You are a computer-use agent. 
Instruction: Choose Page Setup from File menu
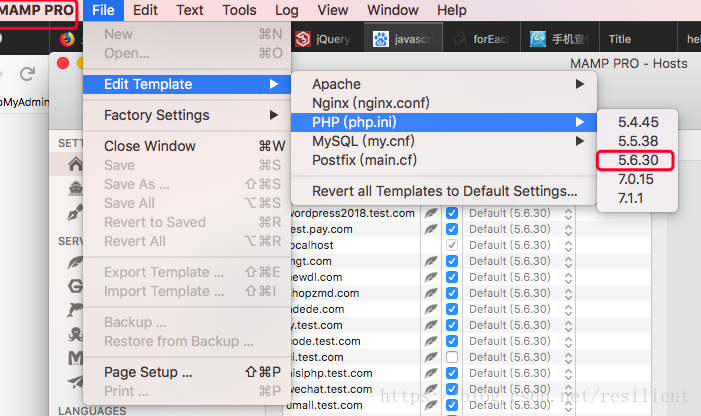(x=187, y=372)
